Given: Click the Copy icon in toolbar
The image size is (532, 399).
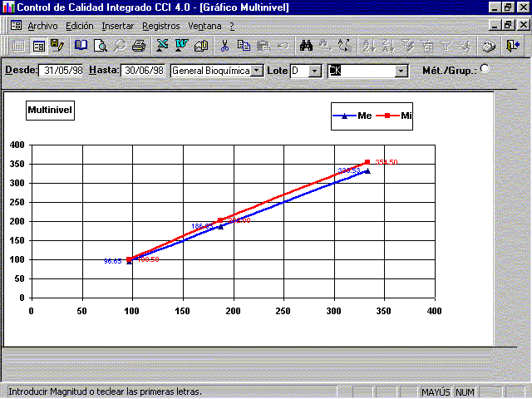Looking at the screenshot, I should coord(244,46).
